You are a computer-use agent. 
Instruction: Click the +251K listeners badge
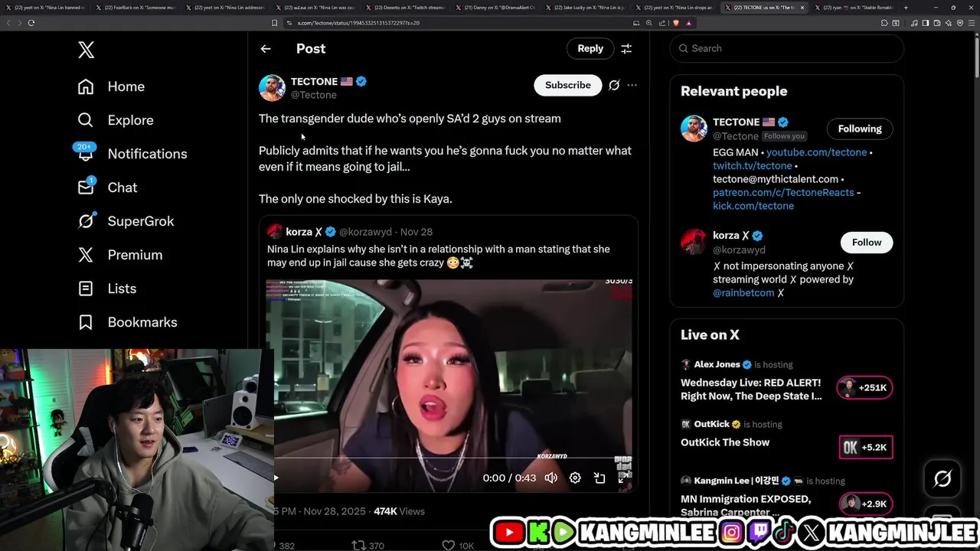(x=865, y=388)
